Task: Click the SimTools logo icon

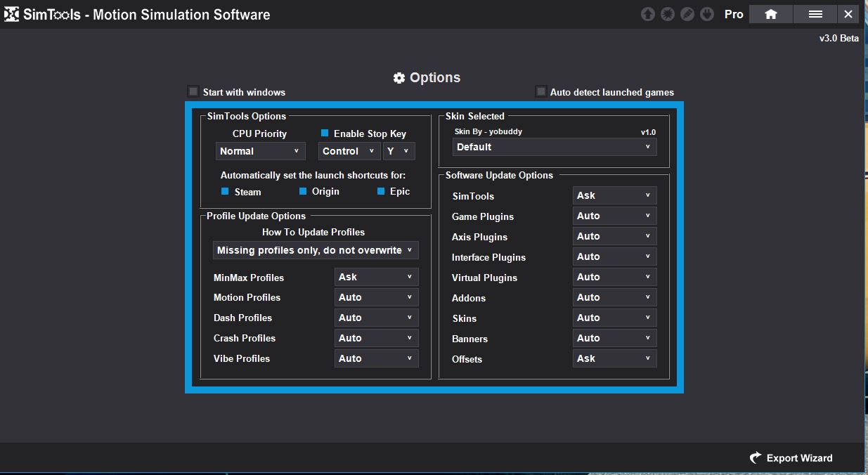Action: (11, 14)
